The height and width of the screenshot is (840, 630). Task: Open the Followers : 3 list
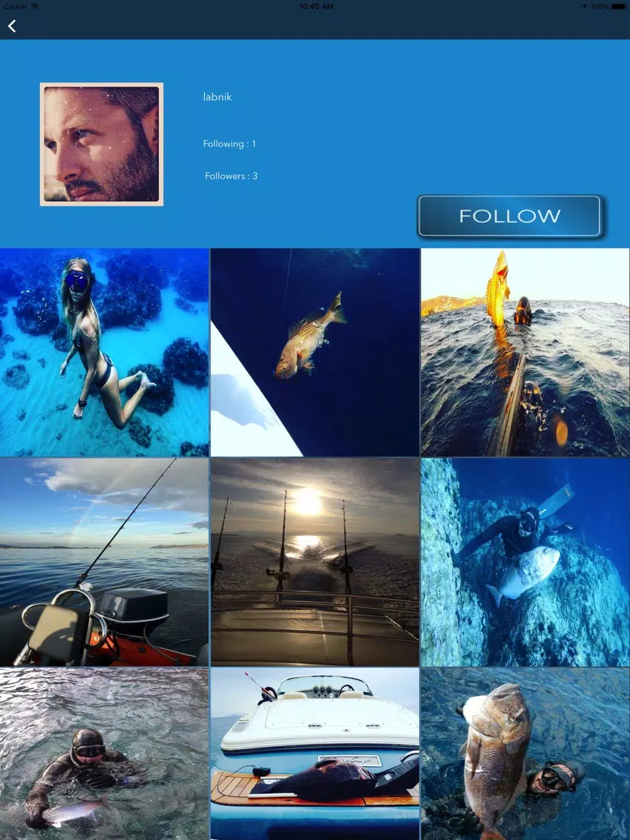pos(231,176)
